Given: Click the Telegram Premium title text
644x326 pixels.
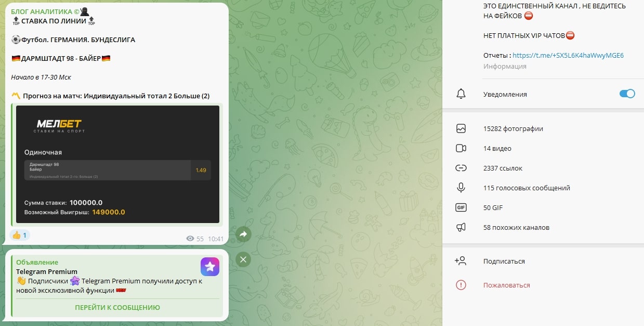Looking at the screenshot, I should [47, 271].
